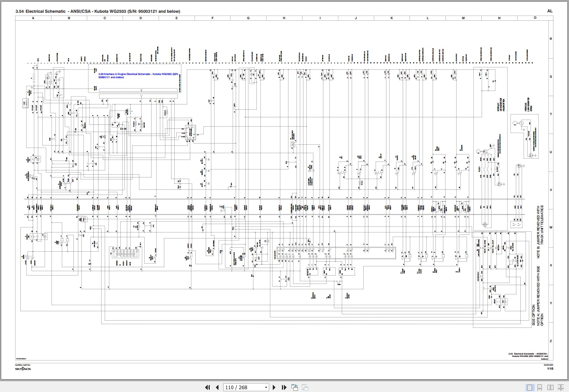This screenshot has height=392, width=569.
Task: Jump to the last page
Action: [284, 387]
